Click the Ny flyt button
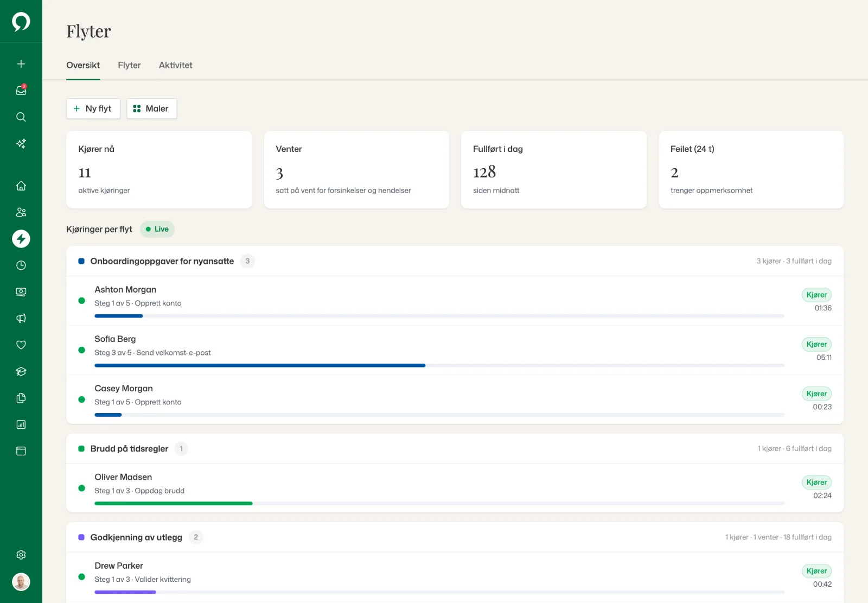The image size is (868, 603). [x=93, y=109]
